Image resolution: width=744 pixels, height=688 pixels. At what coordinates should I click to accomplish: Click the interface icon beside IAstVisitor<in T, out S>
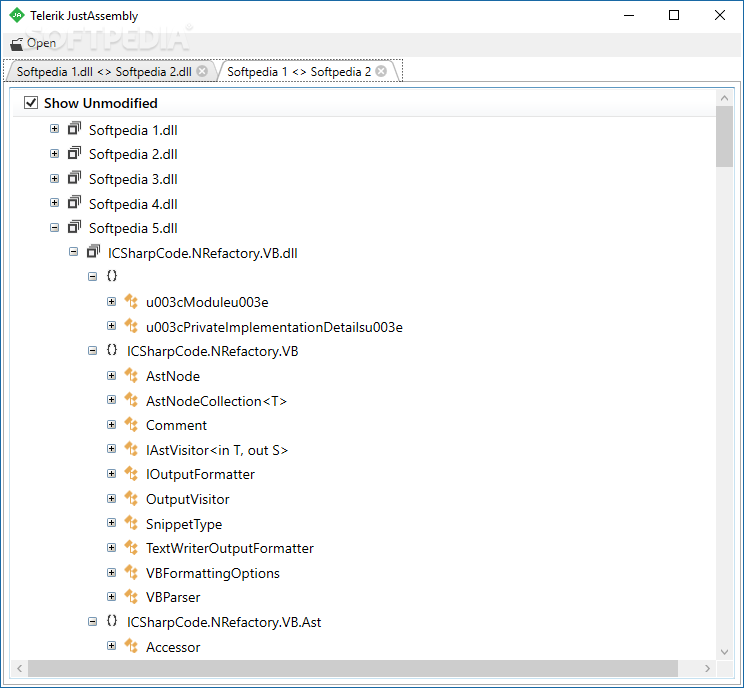click(131, 449)
